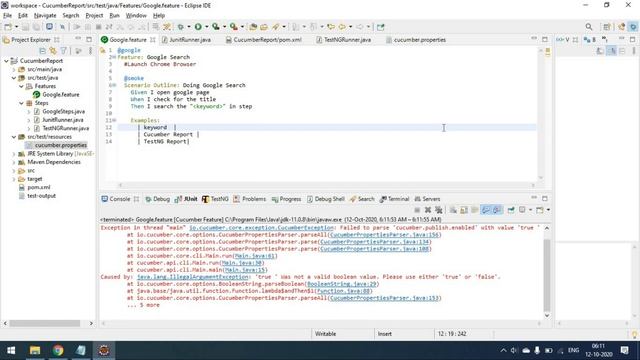Toggle Show Console on Standard Error

click(x=497, y=210)
